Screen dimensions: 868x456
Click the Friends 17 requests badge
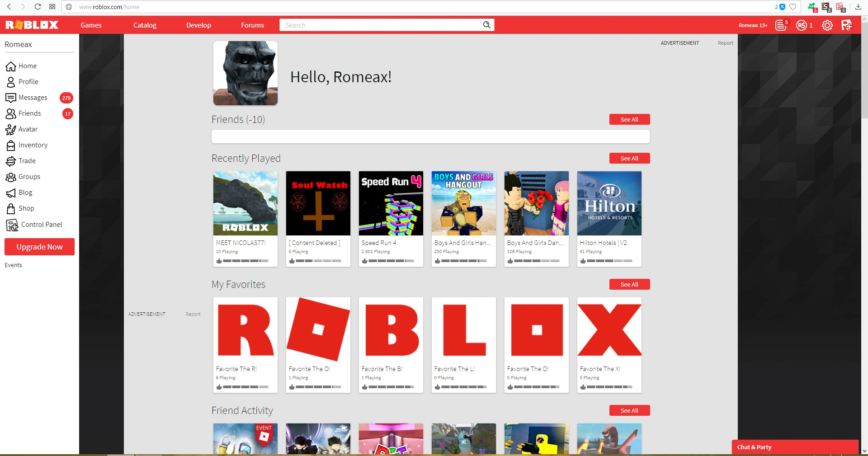pyautogui.click(x=68, y=114)
